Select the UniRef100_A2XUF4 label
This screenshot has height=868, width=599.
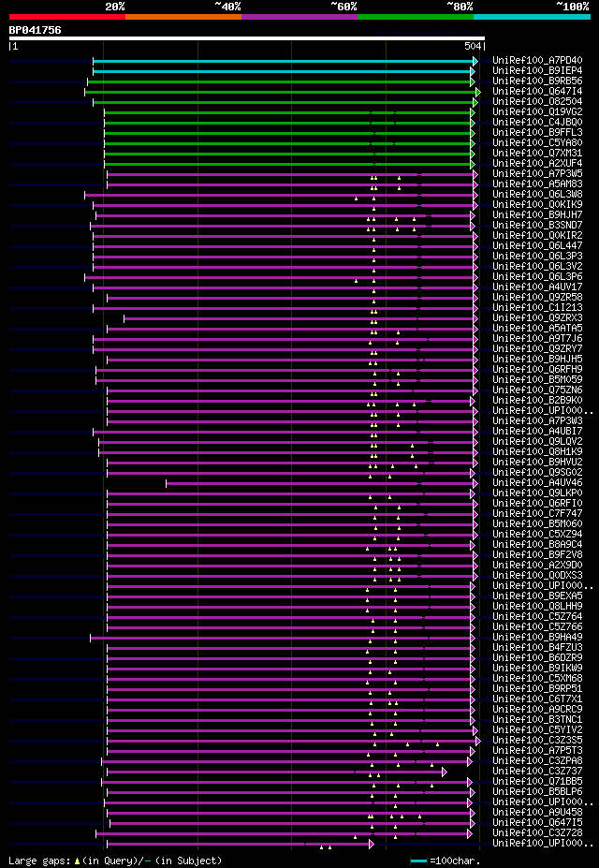point(537,164)
